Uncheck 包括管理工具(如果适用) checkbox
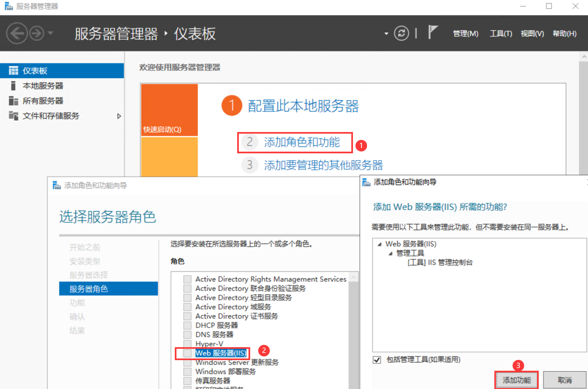The height and width of the screenshot is (389, 588). (x=377, y=360)
